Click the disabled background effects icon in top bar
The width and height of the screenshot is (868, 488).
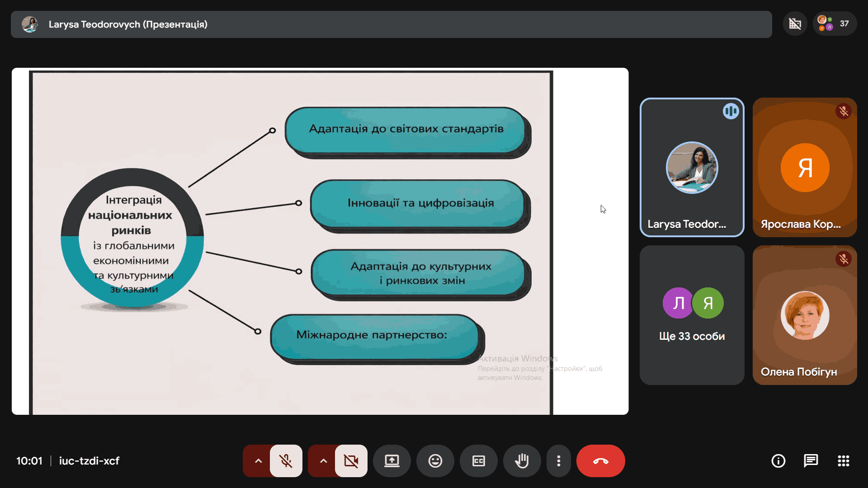coord(795,23)
